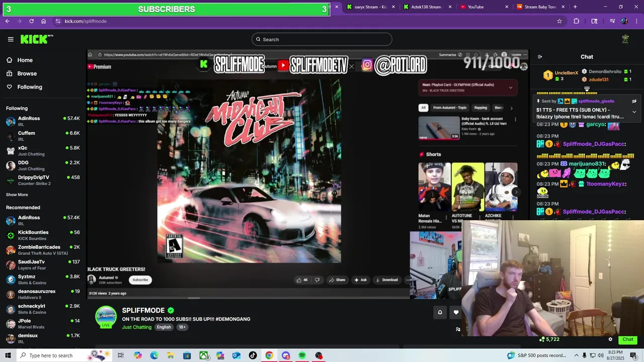Open Windows Start menu
644x362 pixels.
coord(8,355)
